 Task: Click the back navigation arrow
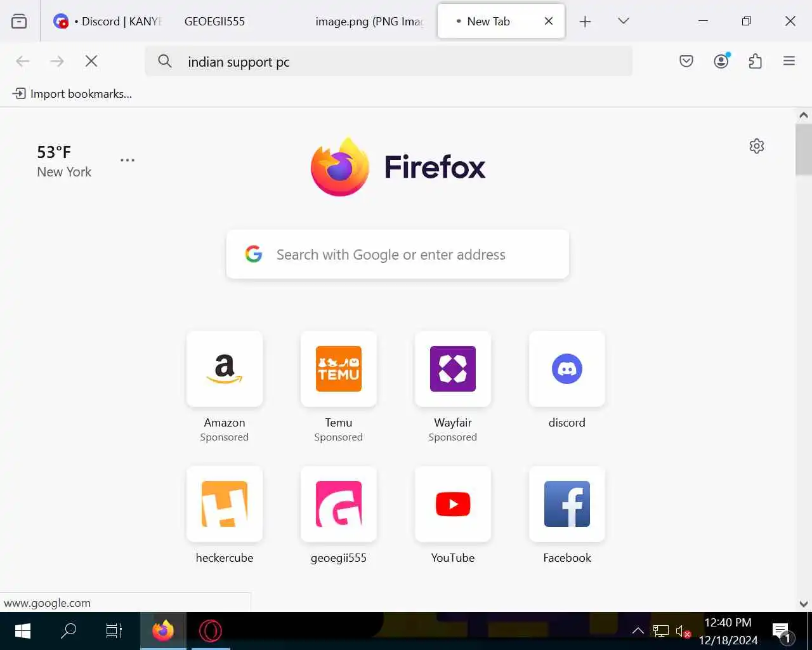tap(23, 61)
